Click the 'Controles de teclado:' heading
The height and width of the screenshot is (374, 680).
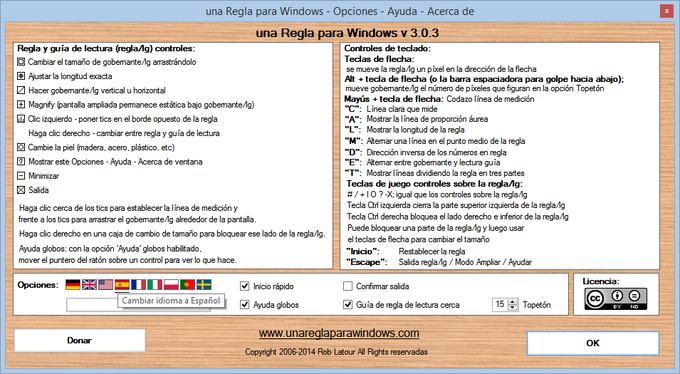point(387,48)
